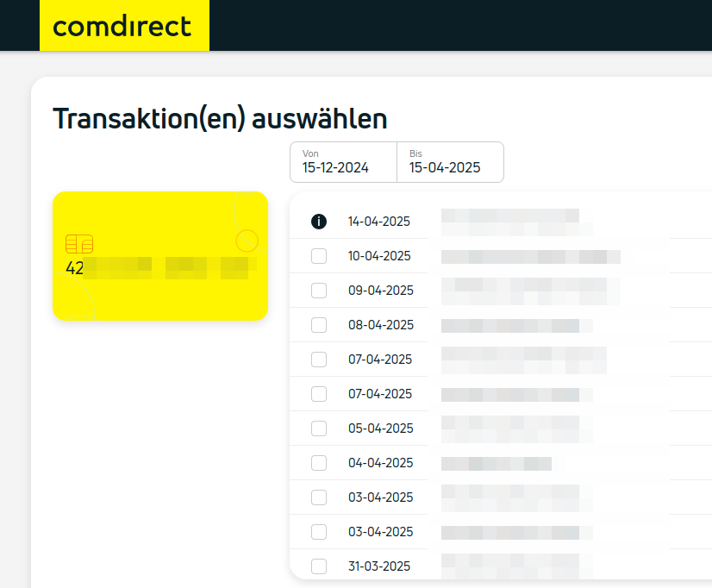This screenshot has width=712, height=588.
Task: Click the info icon beside 14-04-2025
Action: click(319, 222)
